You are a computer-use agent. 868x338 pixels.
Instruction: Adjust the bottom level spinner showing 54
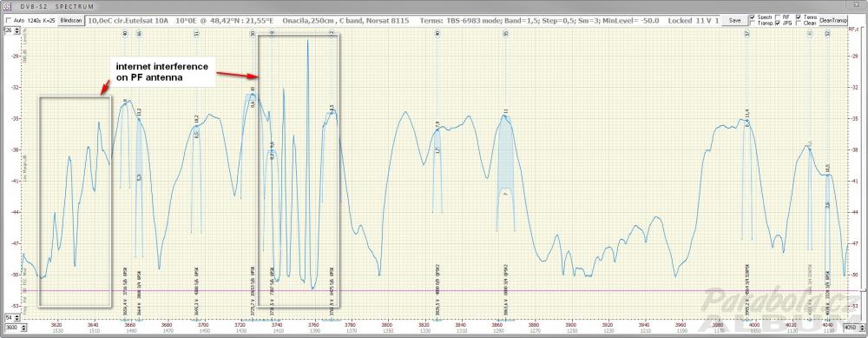(11, 317)
